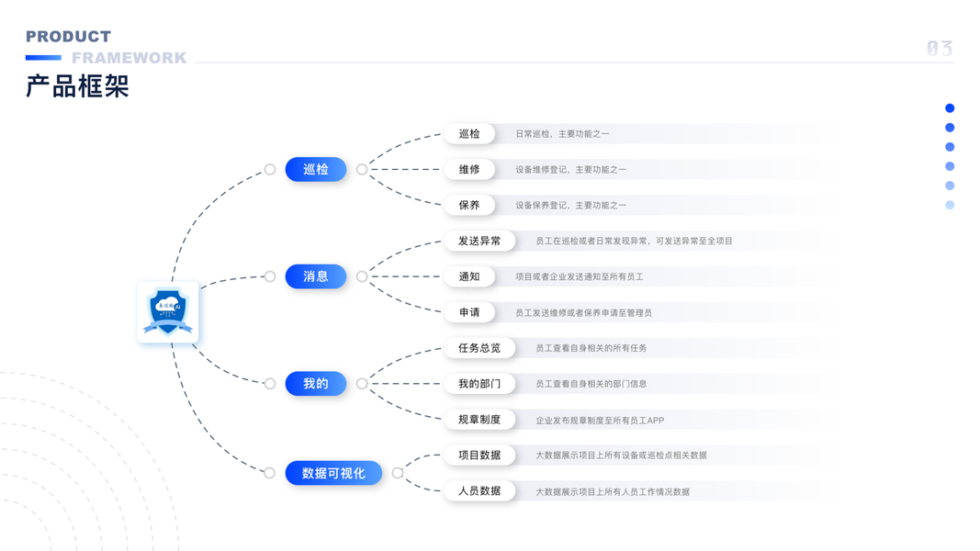This screenshot has height=551, width=980.
Task: Click the 通知 sub-item pill
Action: point(469,276)
